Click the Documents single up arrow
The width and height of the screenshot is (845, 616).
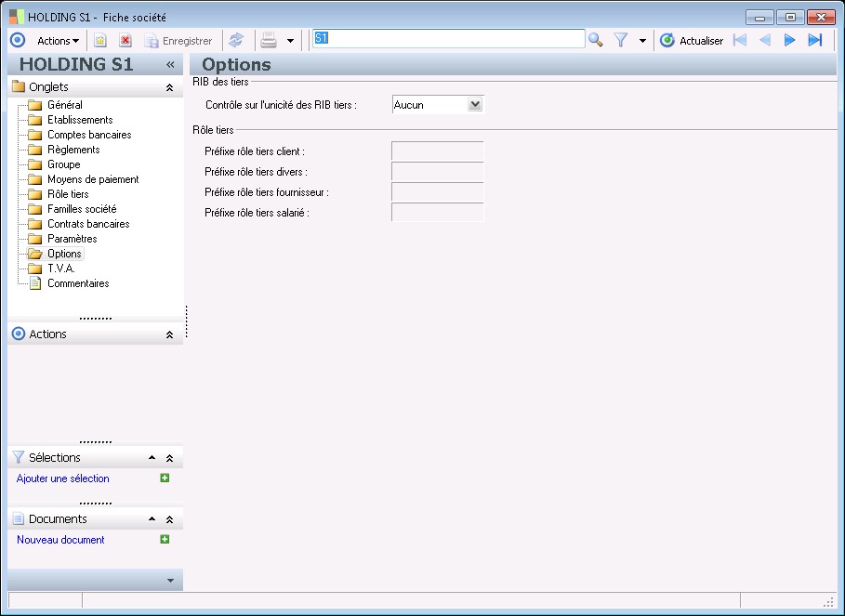152,519
